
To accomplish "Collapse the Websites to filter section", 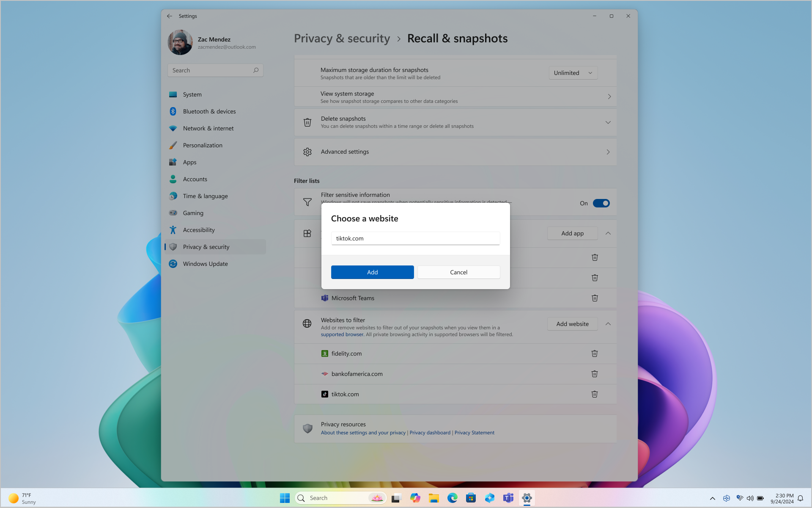I will pos(608,324).
